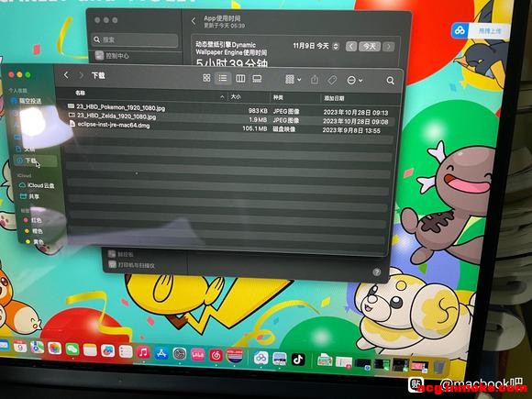The width and height of the screenshot is (532, 399).
Task: Click the date stepper beside 11月9日 今天
Action: 336,46
